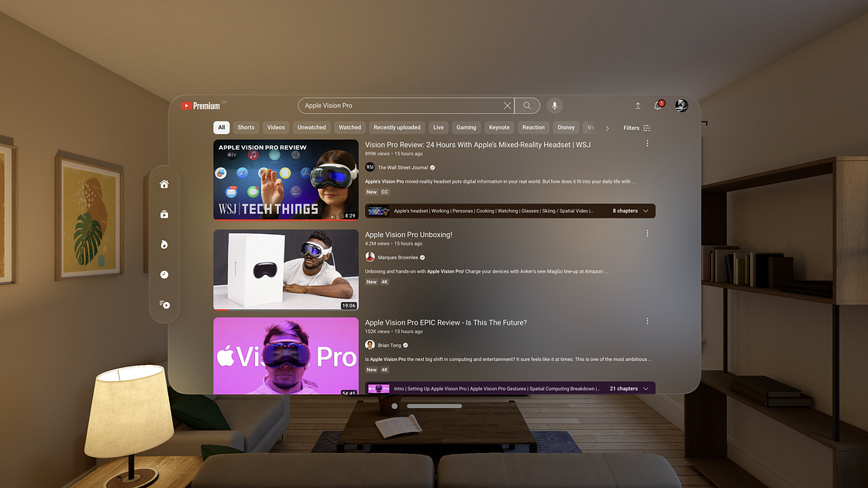This screenshot has width=868, height=488.
Task: Open the Playlists icon in the sidebar
Action: [164, 304]
